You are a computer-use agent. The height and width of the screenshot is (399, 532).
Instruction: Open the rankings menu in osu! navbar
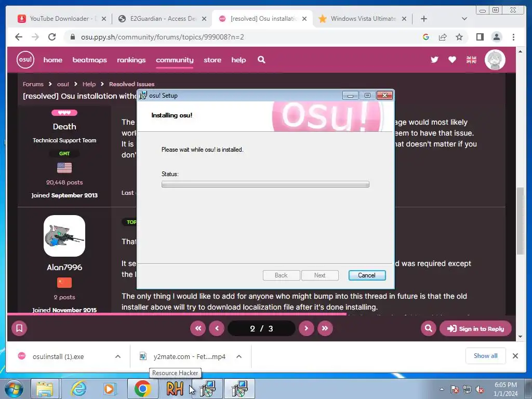pyautogui.click(x=131, y=60)
